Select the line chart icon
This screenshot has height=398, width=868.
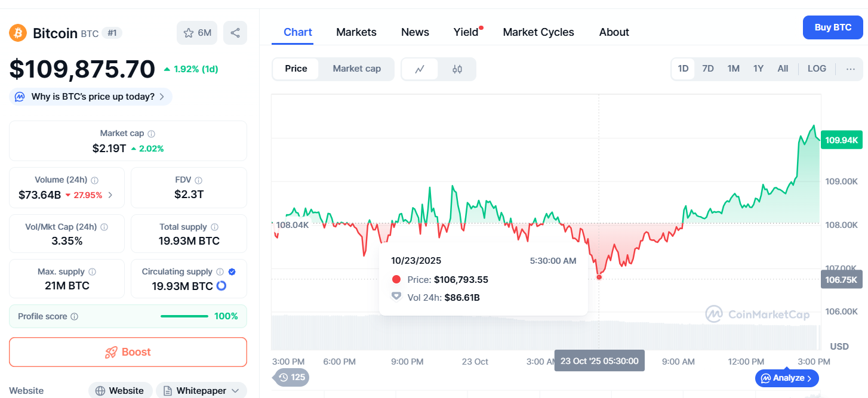click(x=420, y=69)
